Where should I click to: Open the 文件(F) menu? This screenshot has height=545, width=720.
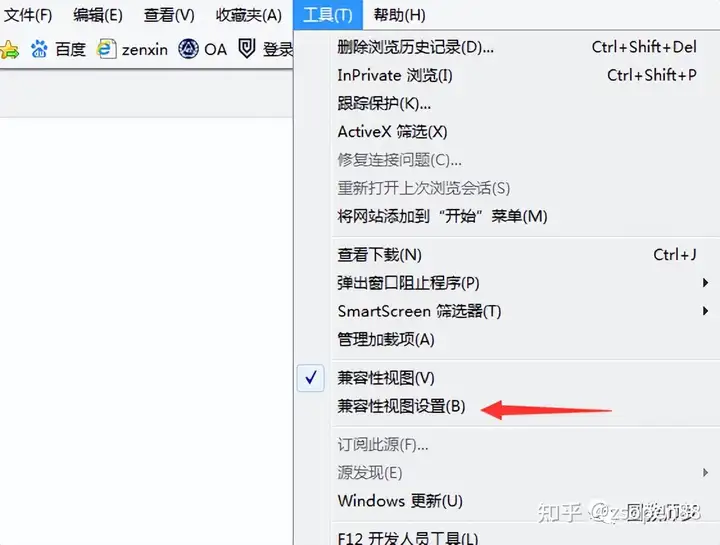[28, 15]
